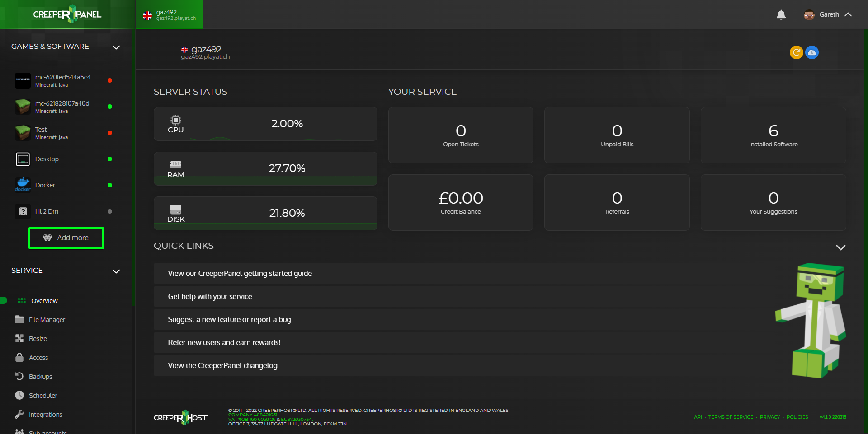Click the blue cloud download icon
Screen dimensions: 868x434
812,52
